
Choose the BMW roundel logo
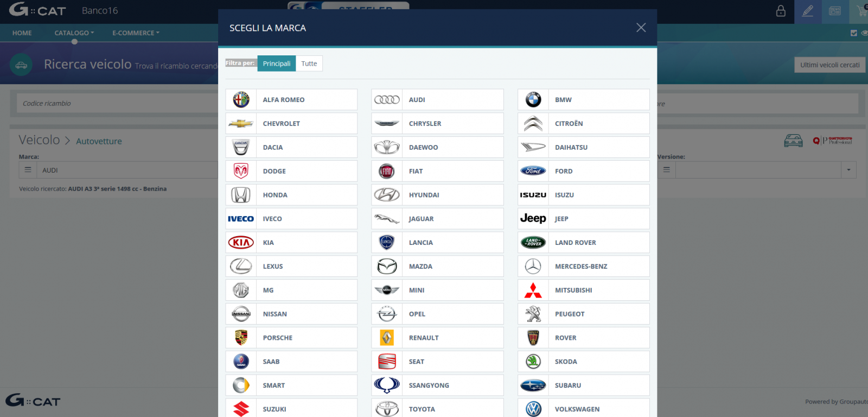tap(533, 99)
